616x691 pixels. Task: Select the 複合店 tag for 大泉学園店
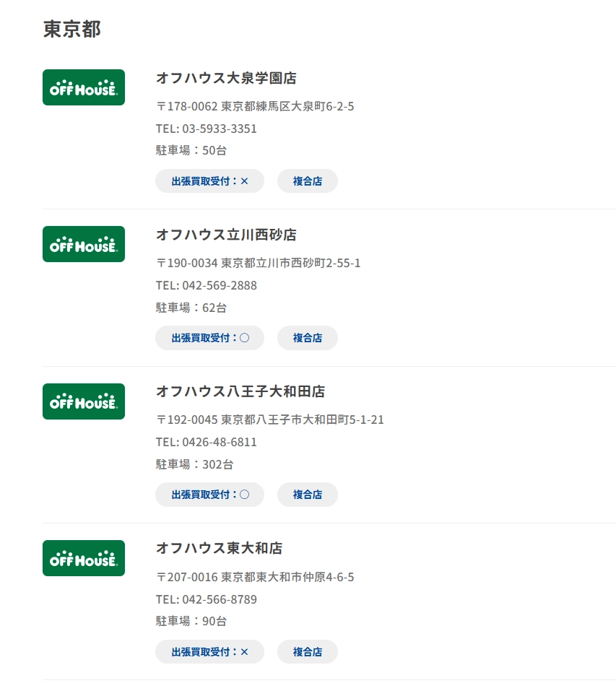point(308,181)
